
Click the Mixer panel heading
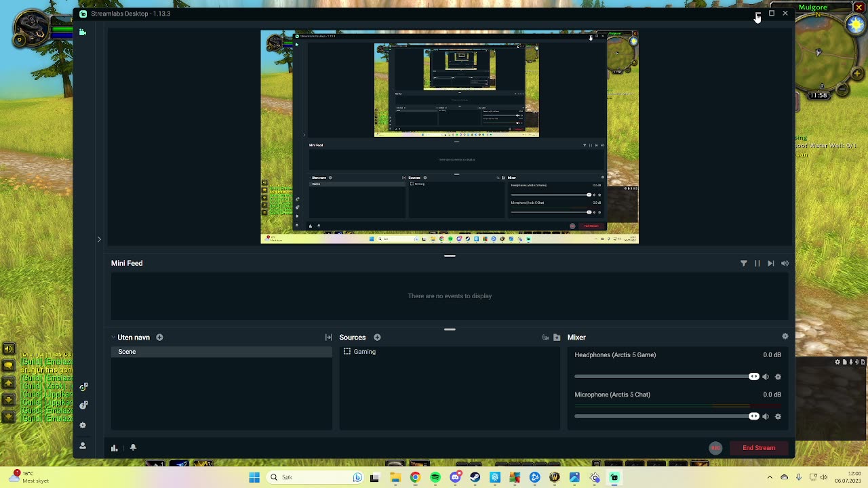click(576, 337)
